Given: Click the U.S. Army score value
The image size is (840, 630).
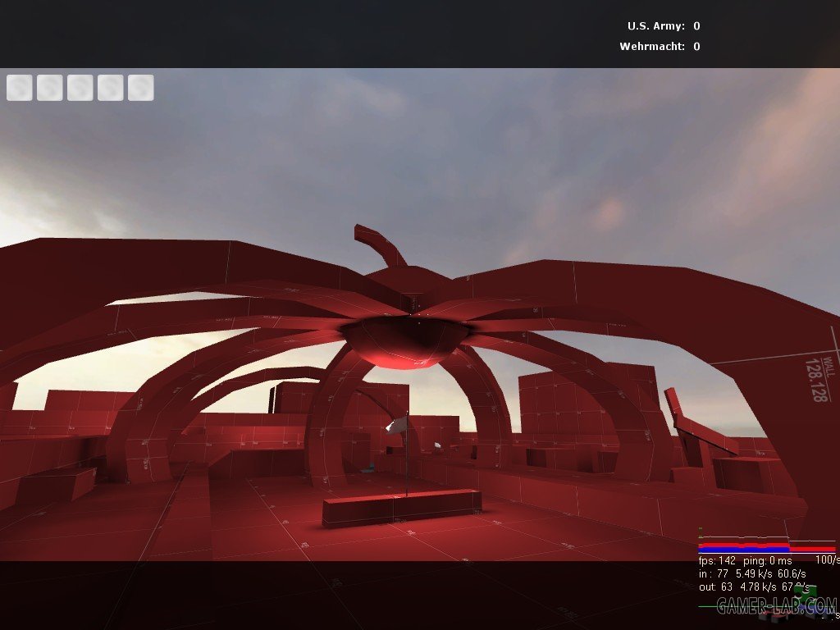Looking at the screenshot, I should (x=696, y=26).
